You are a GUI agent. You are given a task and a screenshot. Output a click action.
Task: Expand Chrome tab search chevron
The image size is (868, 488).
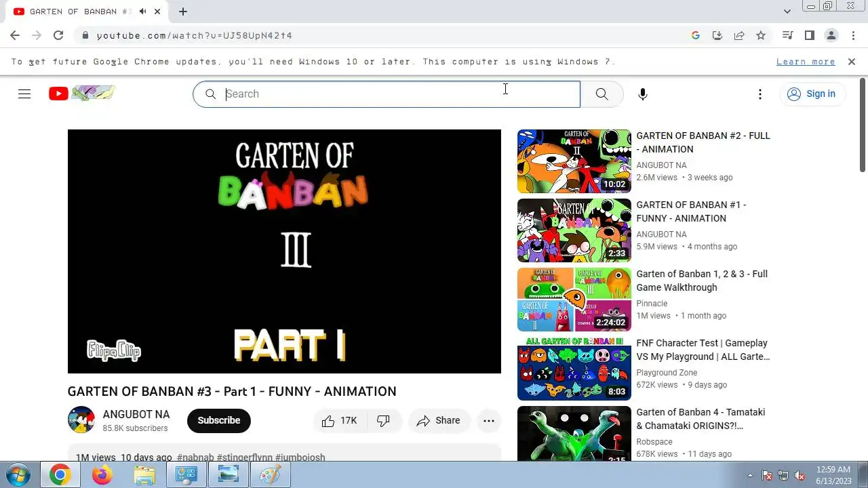click(x=787, y=12)
